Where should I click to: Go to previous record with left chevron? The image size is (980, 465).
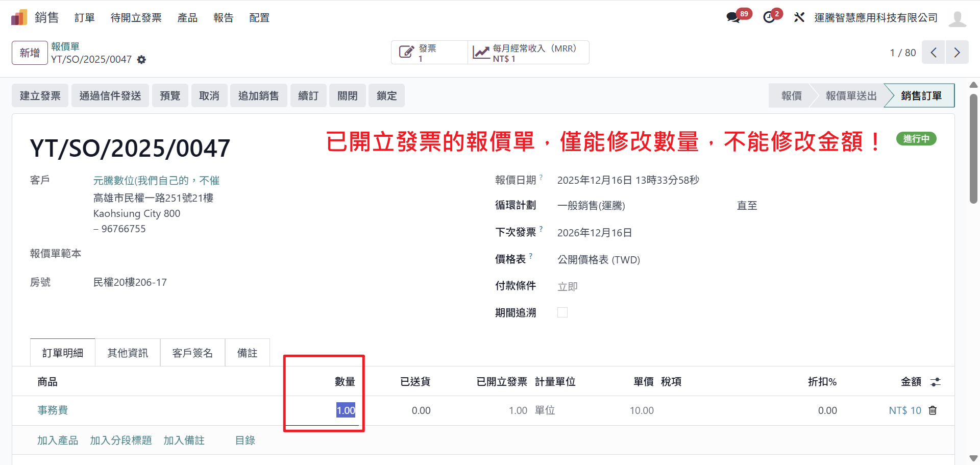[934, 53]
